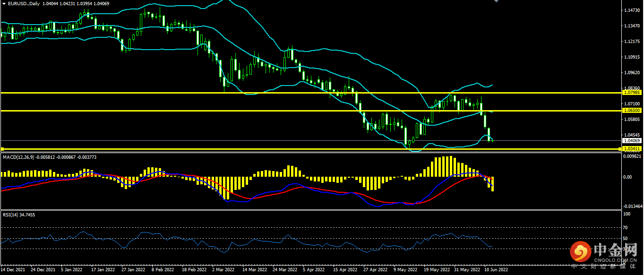Click the 1.05805 price scale value
644x275 pixels.
click(633, 120)
